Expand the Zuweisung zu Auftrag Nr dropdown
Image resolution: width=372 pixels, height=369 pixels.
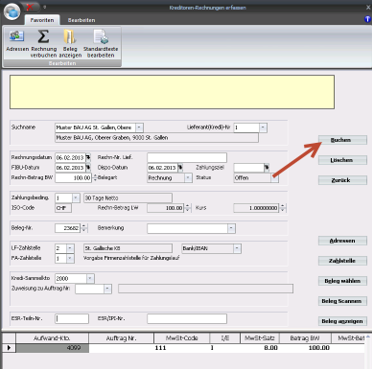[107, 289]
